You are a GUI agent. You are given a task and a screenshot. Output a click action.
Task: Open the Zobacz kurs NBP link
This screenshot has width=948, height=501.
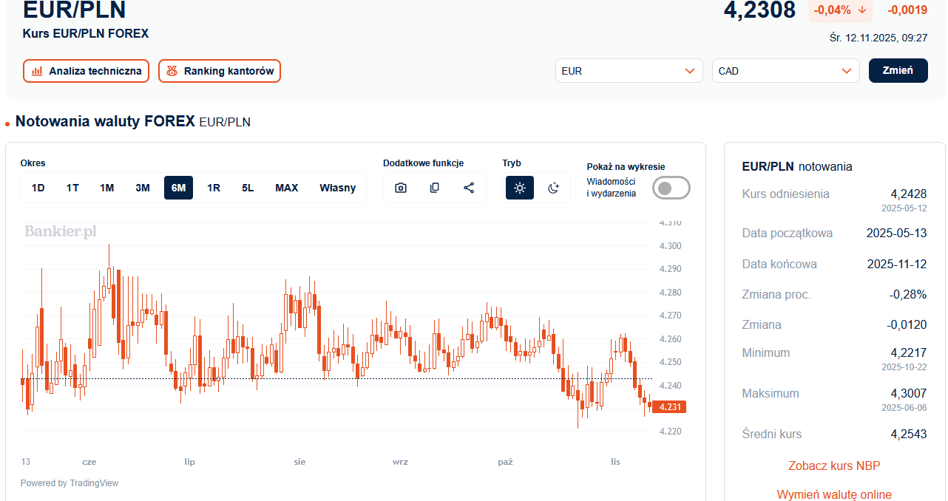(x=834, y=466)
